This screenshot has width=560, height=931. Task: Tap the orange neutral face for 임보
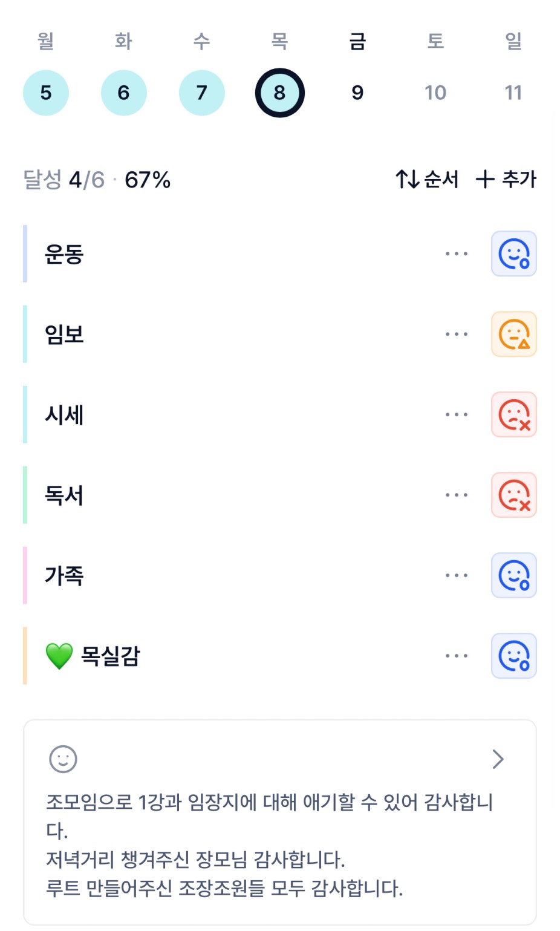click(513, 334)
